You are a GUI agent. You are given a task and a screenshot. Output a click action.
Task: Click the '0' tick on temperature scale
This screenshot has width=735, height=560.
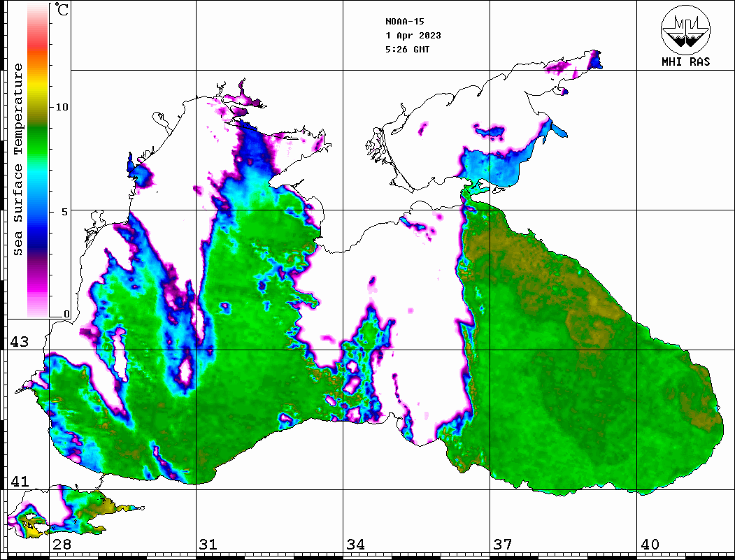66,314
